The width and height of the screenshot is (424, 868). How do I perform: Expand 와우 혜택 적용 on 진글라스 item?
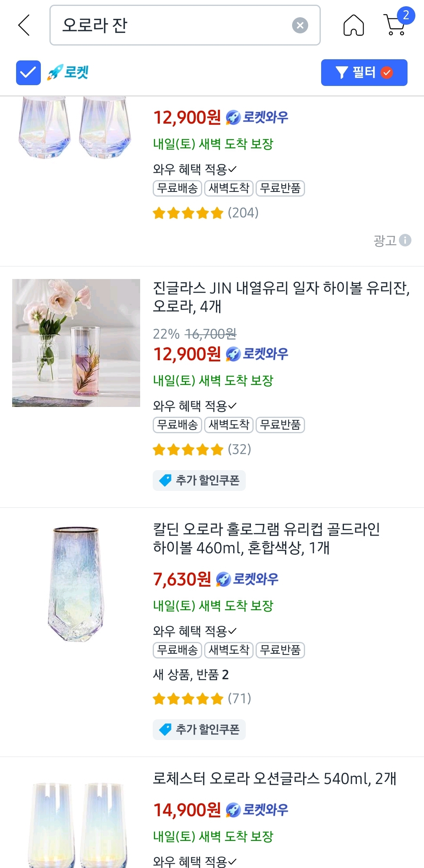coord(195,406)
